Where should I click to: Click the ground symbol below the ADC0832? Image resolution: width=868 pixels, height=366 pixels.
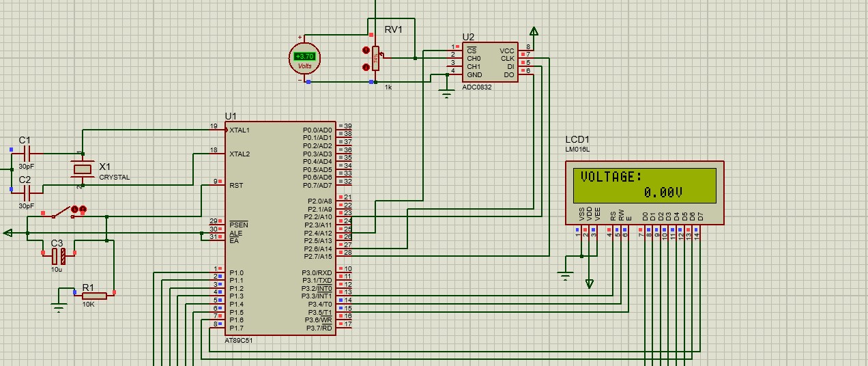tap(446, 94)
